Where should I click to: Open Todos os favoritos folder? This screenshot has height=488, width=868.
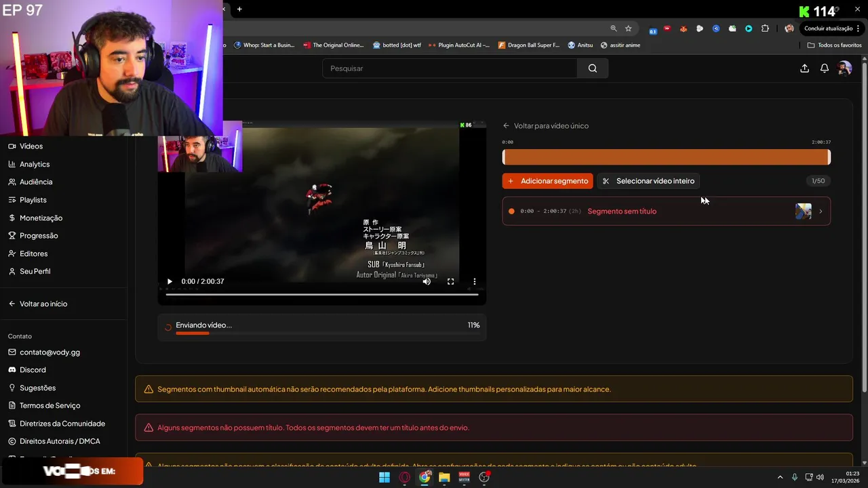(x=835, y=45)
